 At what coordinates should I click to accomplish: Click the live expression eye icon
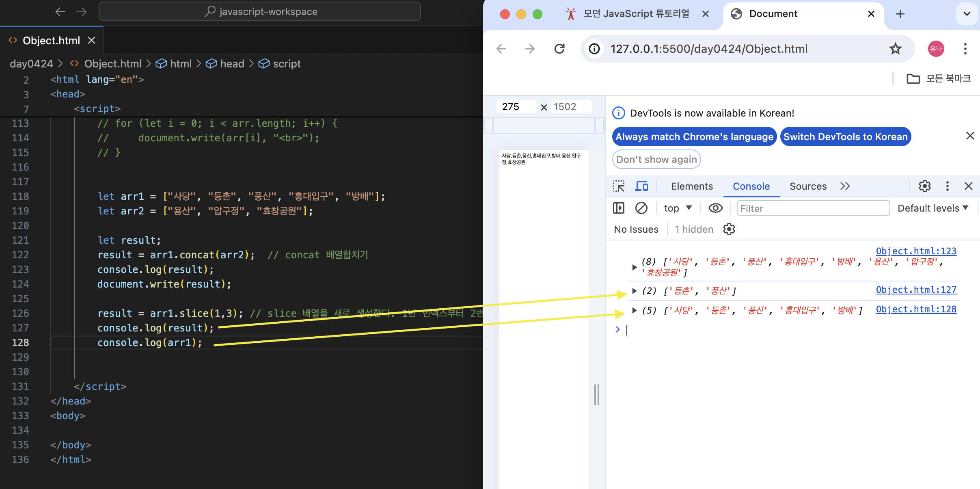click(x=715, y=208)
